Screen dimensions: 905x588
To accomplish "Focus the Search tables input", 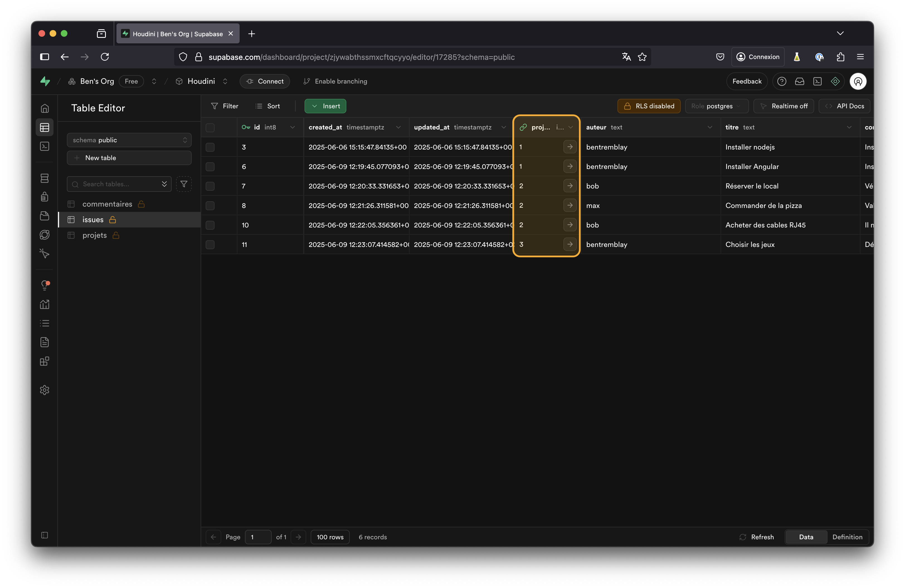I will 120,184.
